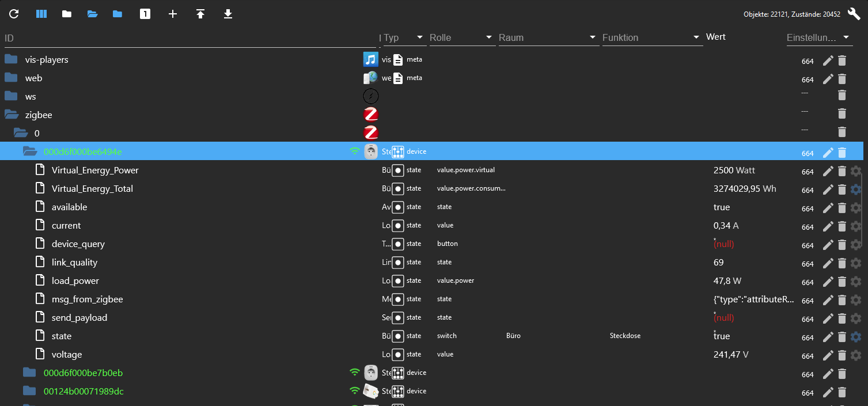Click the red null value of send_payload
This screenshot has height=406, width=868.
pos(724,318)
